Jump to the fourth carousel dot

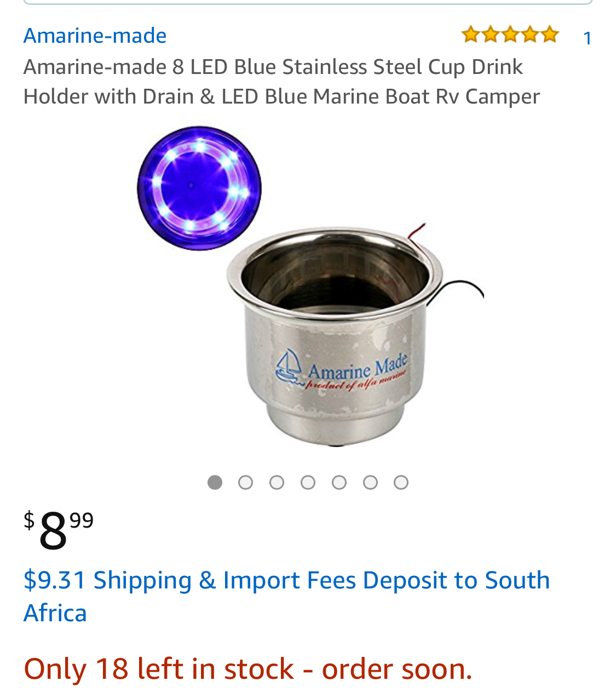point(308,482)
